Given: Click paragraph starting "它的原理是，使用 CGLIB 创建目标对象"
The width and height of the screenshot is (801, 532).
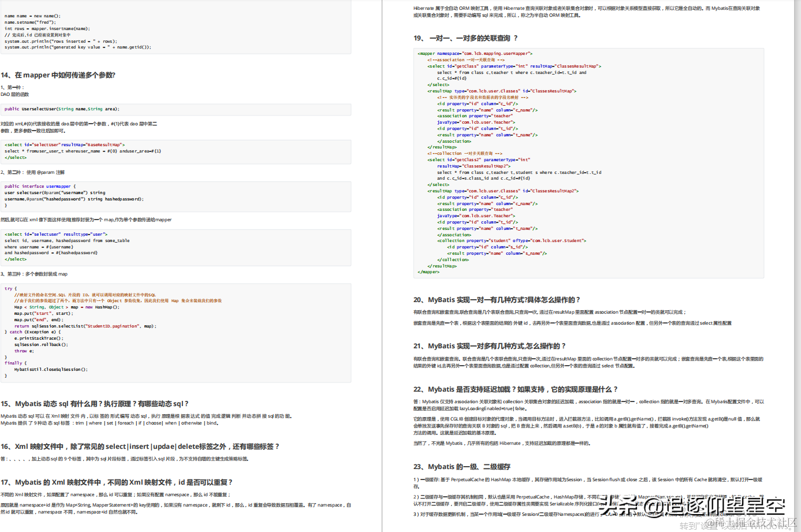Looking at the screenshot, I should [587, 426].
